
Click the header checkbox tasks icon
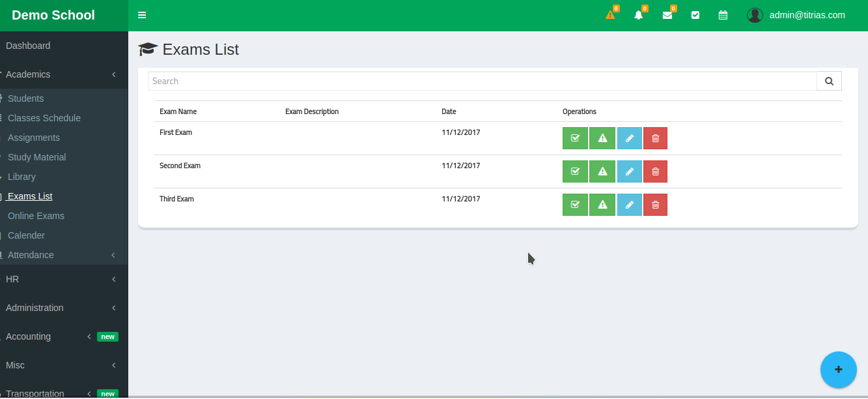pos(695,15)
